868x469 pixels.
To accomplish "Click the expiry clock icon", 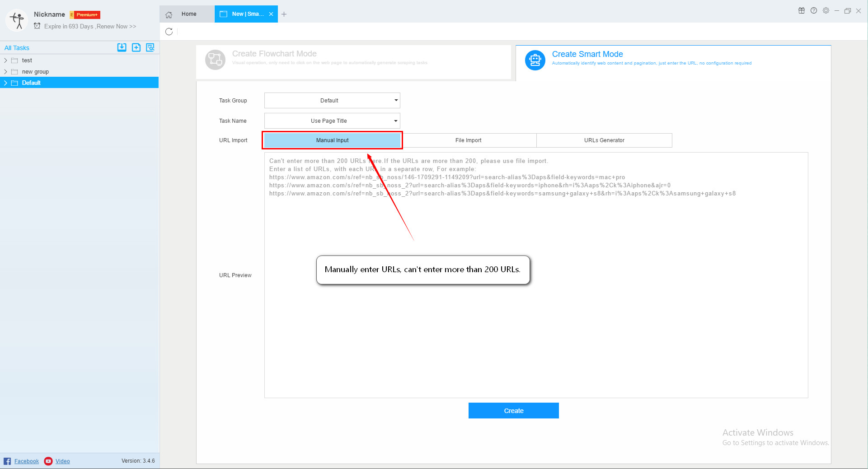I will 37,26.
